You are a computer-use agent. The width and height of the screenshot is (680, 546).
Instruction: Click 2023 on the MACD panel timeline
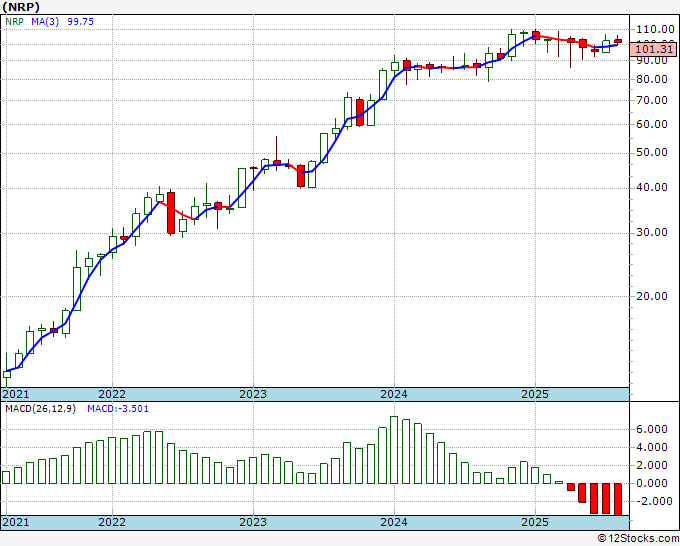click(x=253, y=522)
